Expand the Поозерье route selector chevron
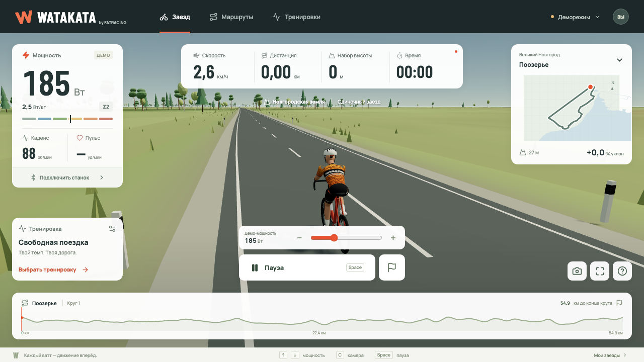Image resolution: width=644 pixels, height=362 pixels. (x=619, y=60)
